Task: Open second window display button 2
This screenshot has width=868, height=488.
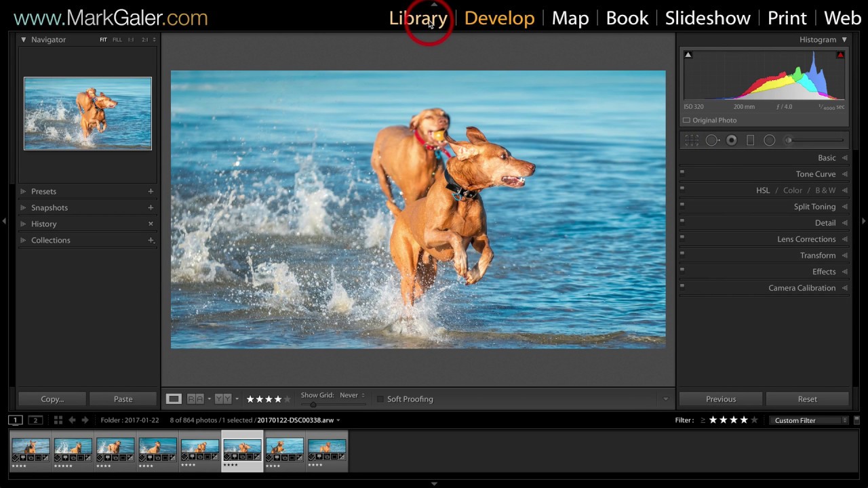Action: coord(35,420)
